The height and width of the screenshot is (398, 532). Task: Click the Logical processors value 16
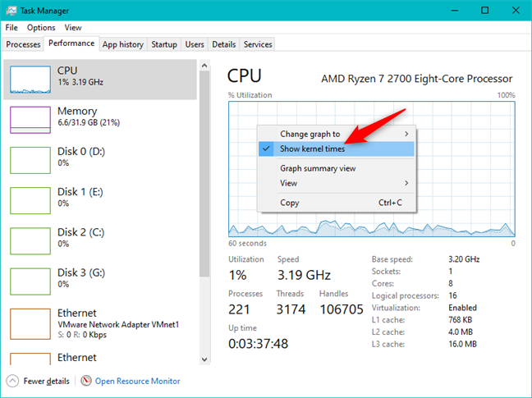pyautogui.click(x=452, y=295)
